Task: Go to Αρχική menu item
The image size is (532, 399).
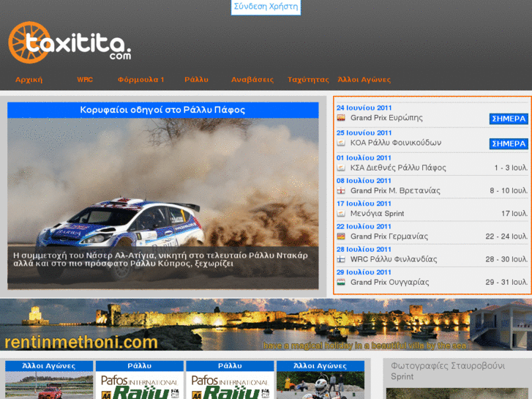Action: pos(29,80)
